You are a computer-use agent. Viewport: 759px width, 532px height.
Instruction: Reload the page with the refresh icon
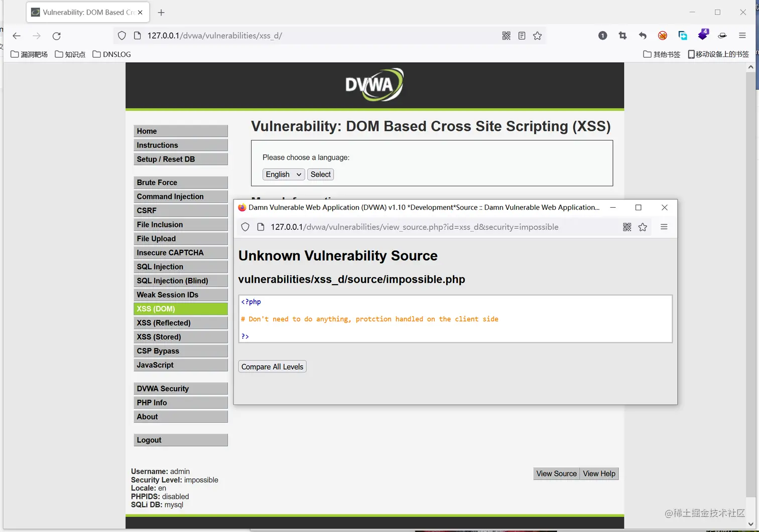click(x=57, y=36)
